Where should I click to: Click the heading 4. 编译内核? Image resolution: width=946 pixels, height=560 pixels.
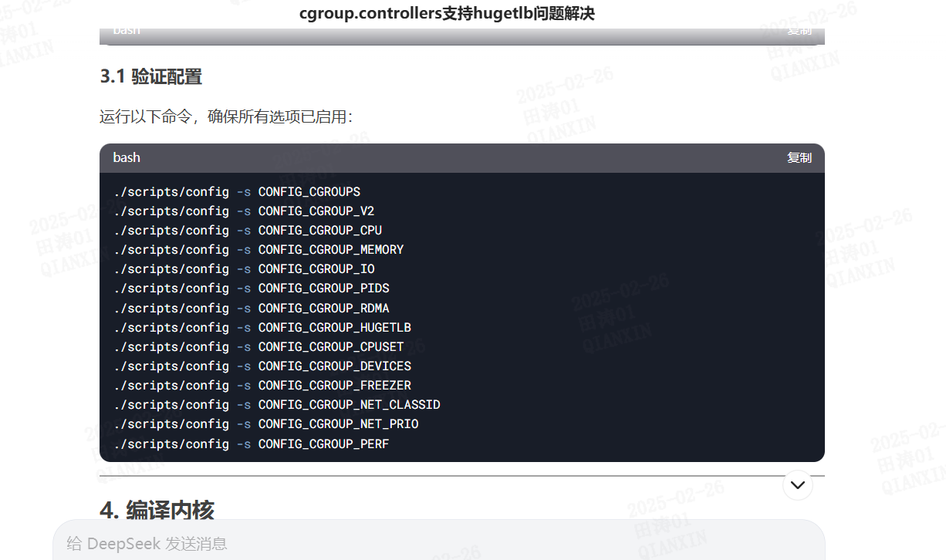point(157,510)
